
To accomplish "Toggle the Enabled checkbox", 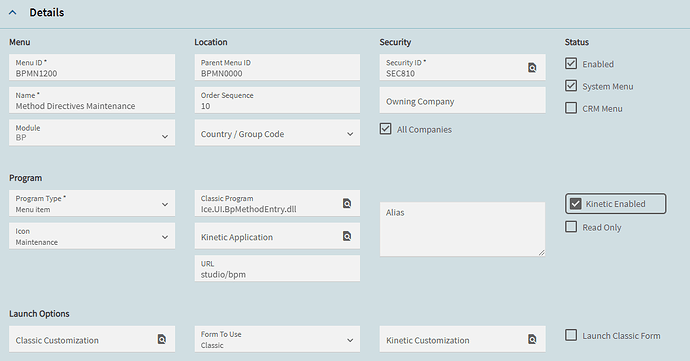I will tap(571, 63).
